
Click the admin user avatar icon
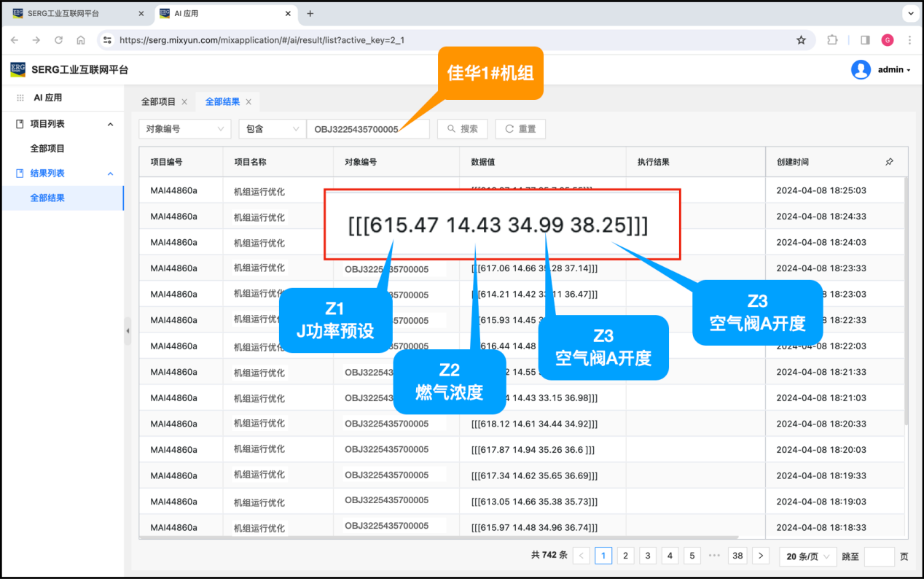861,70
